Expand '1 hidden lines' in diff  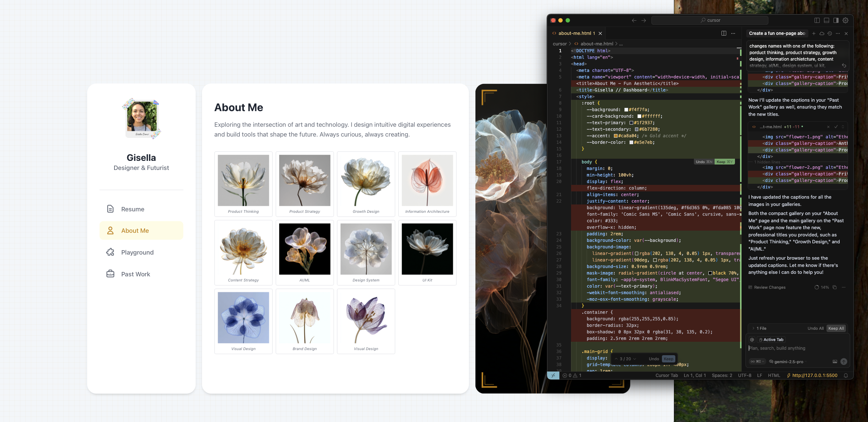(x=767, y=162)
